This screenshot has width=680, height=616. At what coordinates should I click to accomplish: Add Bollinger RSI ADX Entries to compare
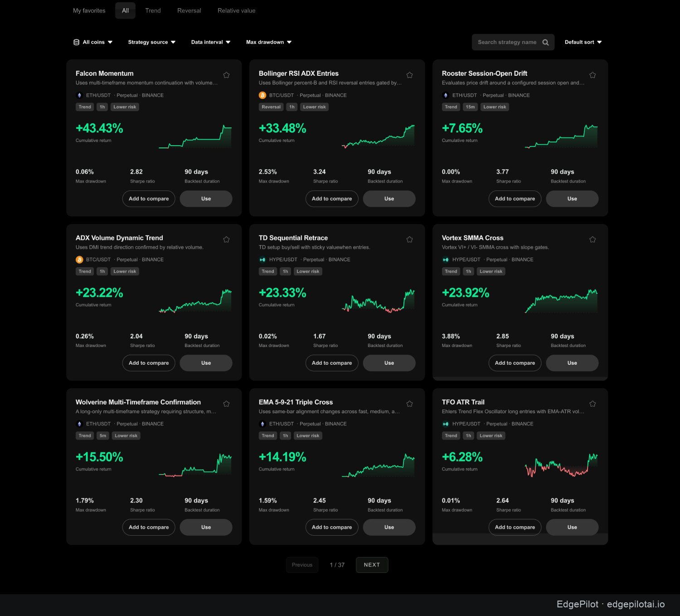[x=332, y=199]
